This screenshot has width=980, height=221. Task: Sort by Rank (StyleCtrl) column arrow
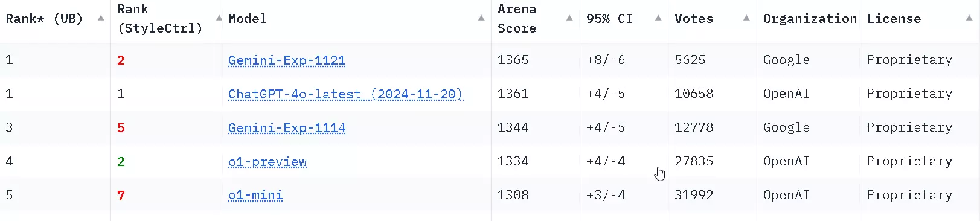(219, 18)
